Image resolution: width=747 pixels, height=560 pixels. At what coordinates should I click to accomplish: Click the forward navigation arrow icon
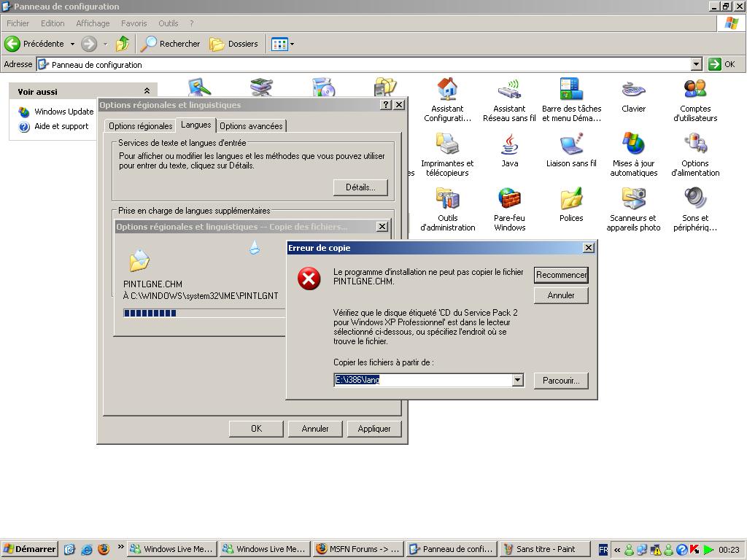[88, 44]
